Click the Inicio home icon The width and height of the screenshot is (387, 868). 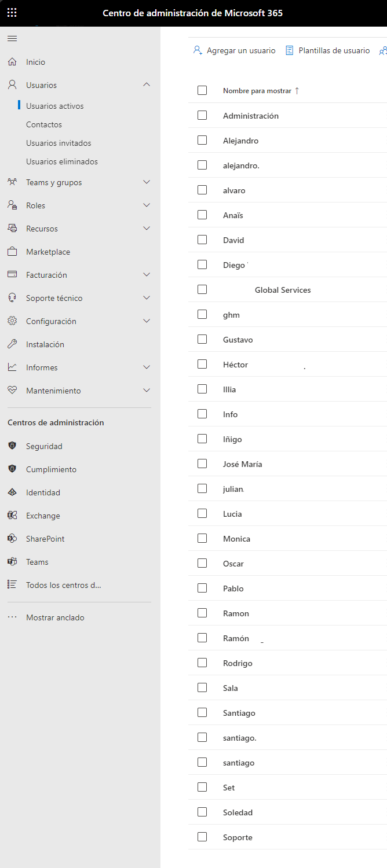(12, 62)
